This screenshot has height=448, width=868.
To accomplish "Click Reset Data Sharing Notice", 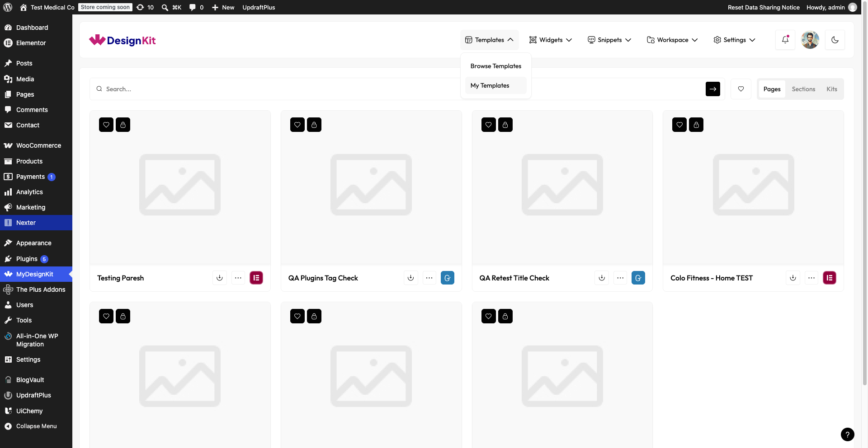I will [x=764, y=7].
